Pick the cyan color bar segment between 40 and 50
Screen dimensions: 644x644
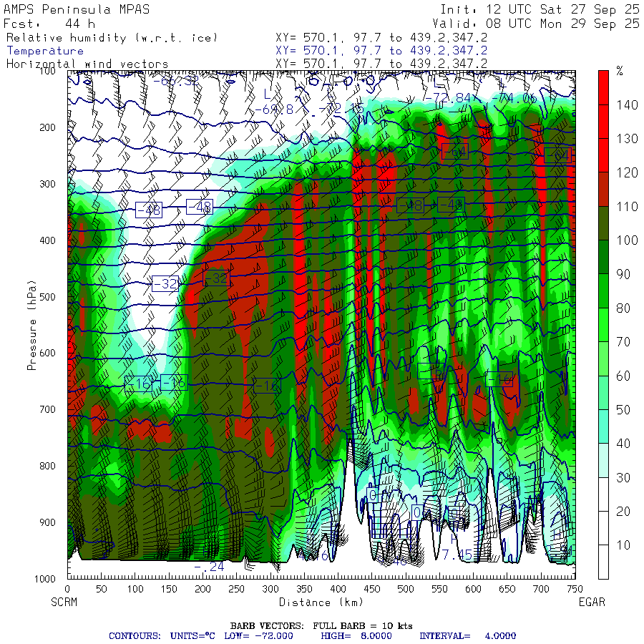click(603, 426)
